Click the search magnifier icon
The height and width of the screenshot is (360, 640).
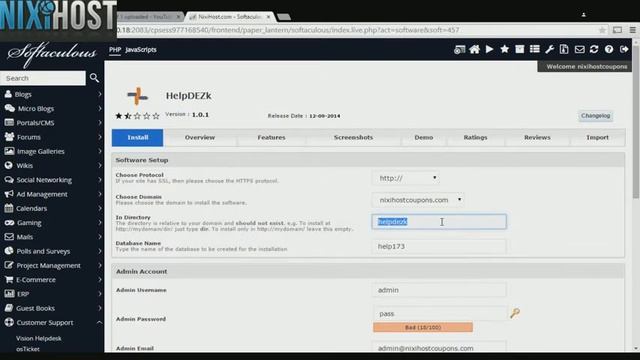pyautogui.click(x=94, y=78)
